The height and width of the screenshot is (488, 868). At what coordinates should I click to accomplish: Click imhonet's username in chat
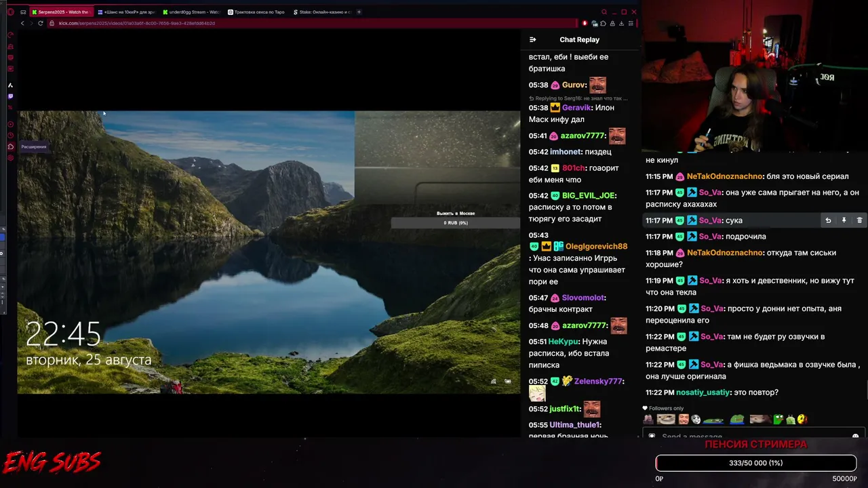point(566,152)
